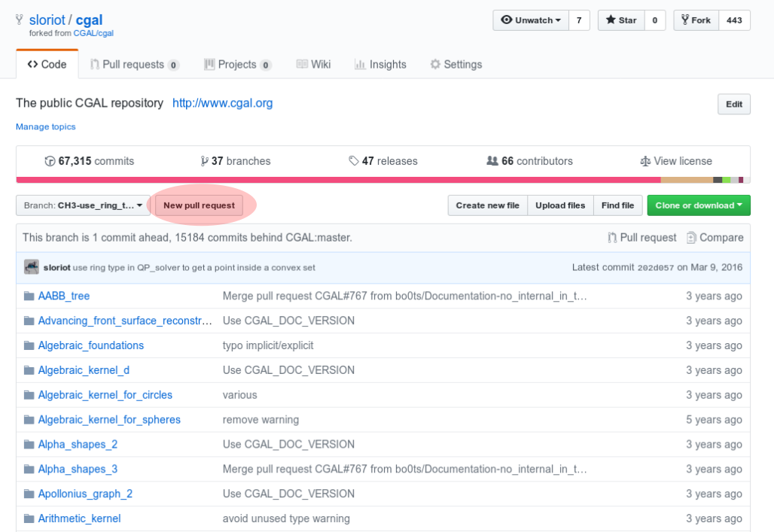
Task: Open the Apollonius_graph_2 folder
Action: (x=85, y=494)
